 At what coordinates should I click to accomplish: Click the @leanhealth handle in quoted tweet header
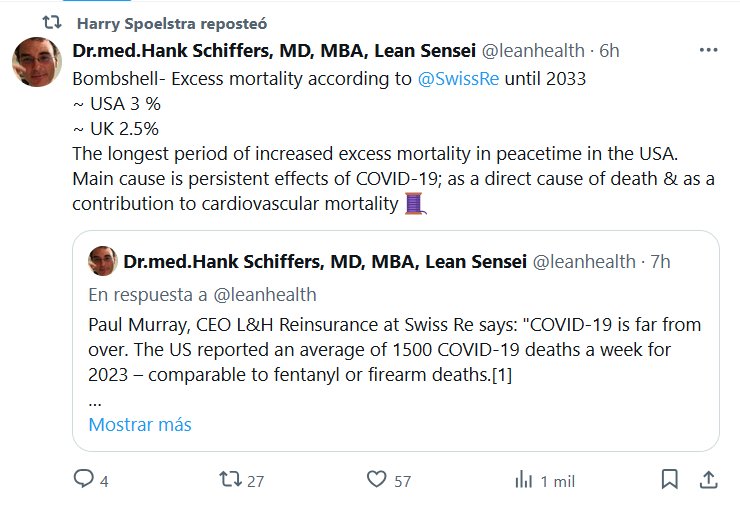pos(585,261)
